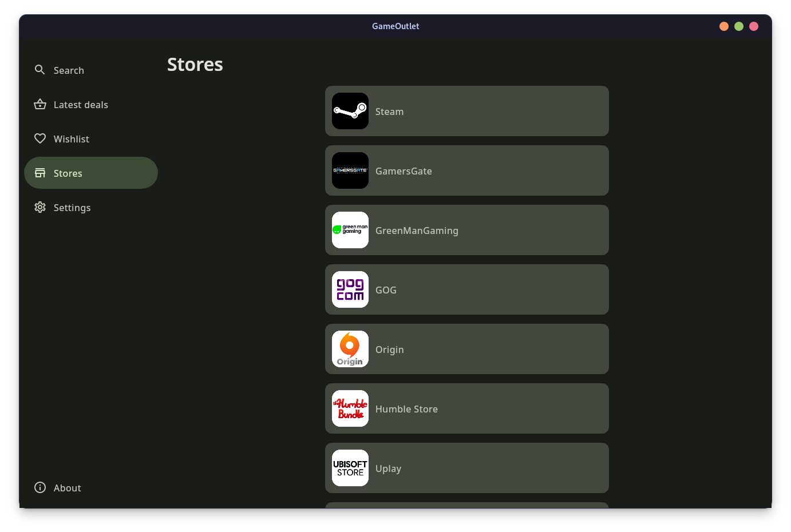
Task: Click the Humble Bundle logo icon
Action: 350,408
